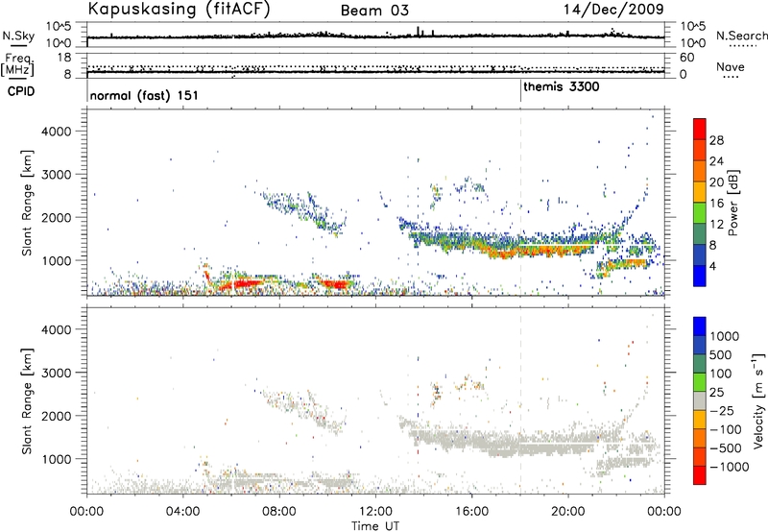Click "Slant Range [km]" label of the power panel

point(27,203)
